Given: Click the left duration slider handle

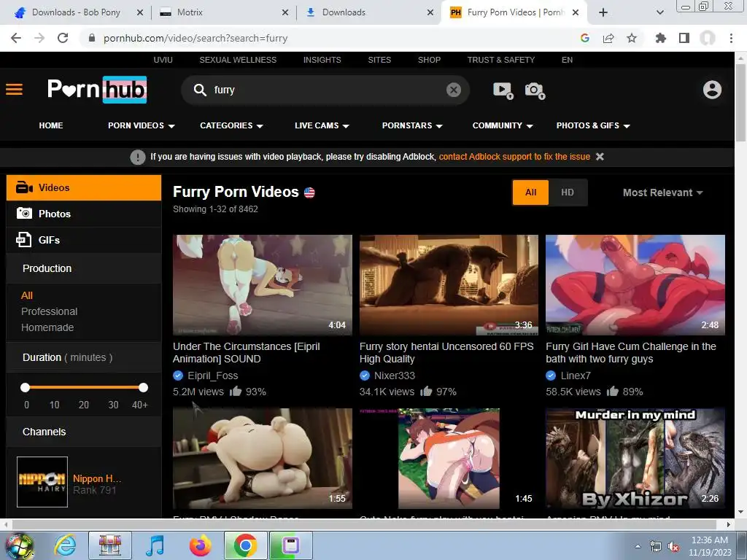Looking at the screenshot, I should (x=26, y=388).
